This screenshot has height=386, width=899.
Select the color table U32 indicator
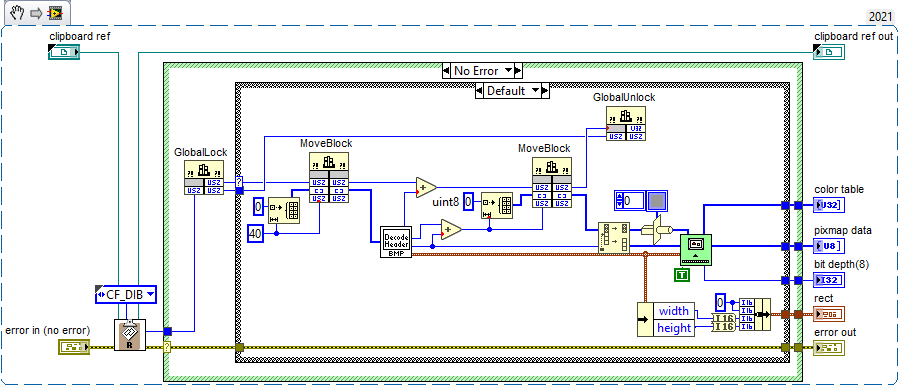coord(829,205)
